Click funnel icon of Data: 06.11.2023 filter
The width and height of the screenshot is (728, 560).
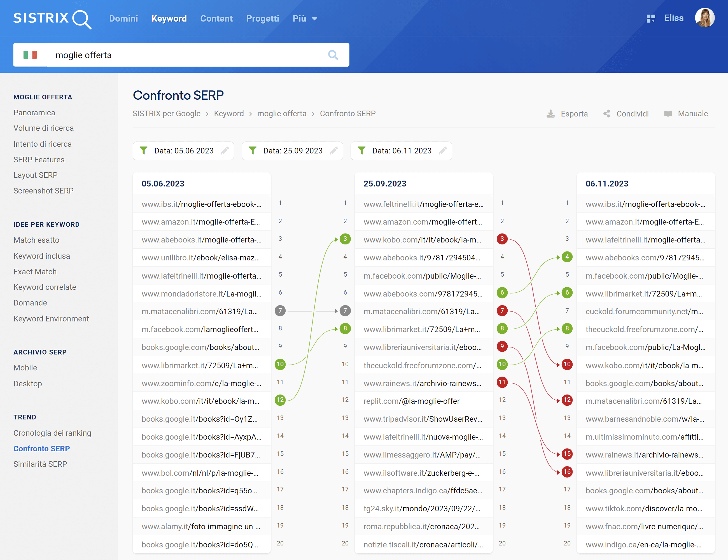362,151
